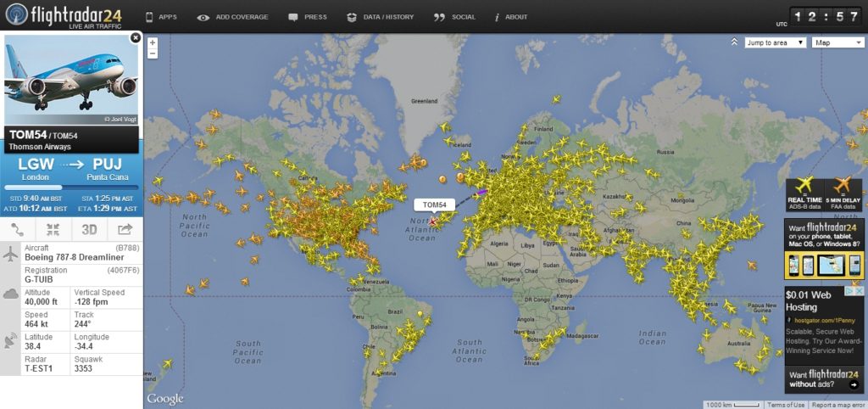Viewport: 868px width, 409px height.
Task: Click the squawk value 3353
Action: pyautogui.click(x=84, y=368)
